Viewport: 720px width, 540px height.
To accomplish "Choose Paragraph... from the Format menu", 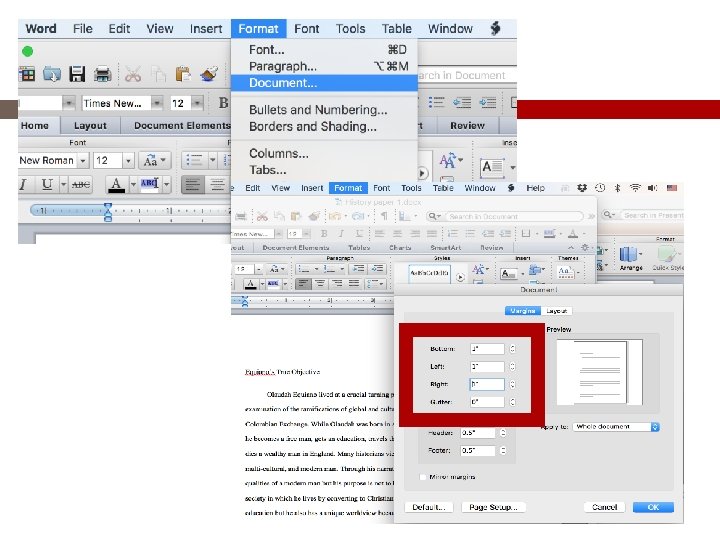I will click(324, 66).
